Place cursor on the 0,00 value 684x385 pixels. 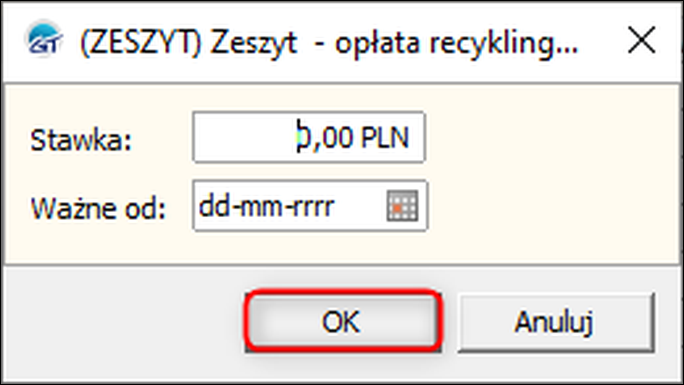click(324, 138)
